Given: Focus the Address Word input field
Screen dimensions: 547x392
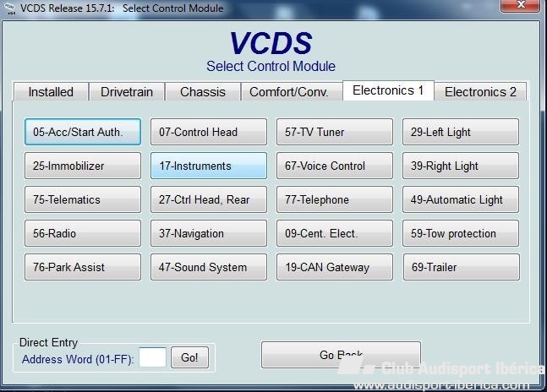Looking at the screenshot, I should point(152,357).
